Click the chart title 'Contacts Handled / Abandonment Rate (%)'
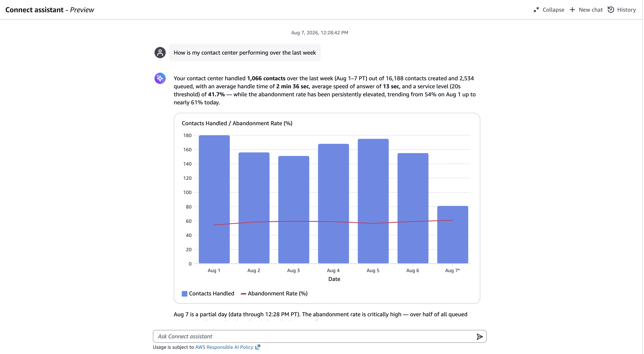This screenshot has width=644, height=354. click(237, 123)
